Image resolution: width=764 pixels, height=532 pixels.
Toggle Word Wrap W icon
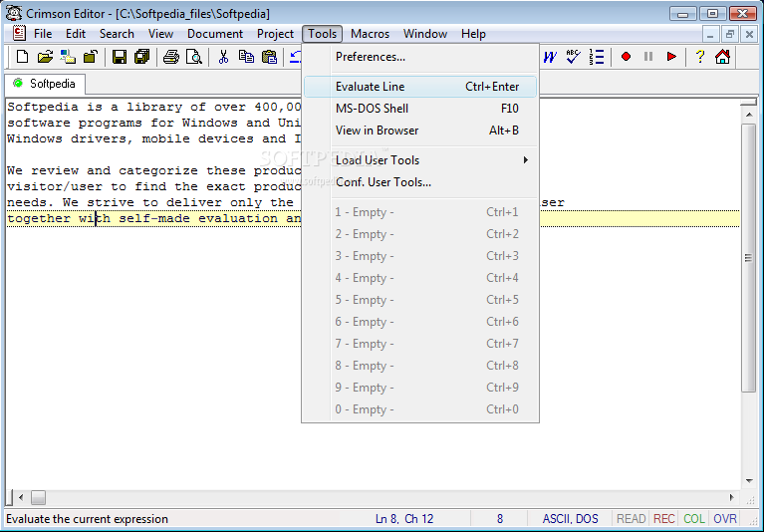550,57
